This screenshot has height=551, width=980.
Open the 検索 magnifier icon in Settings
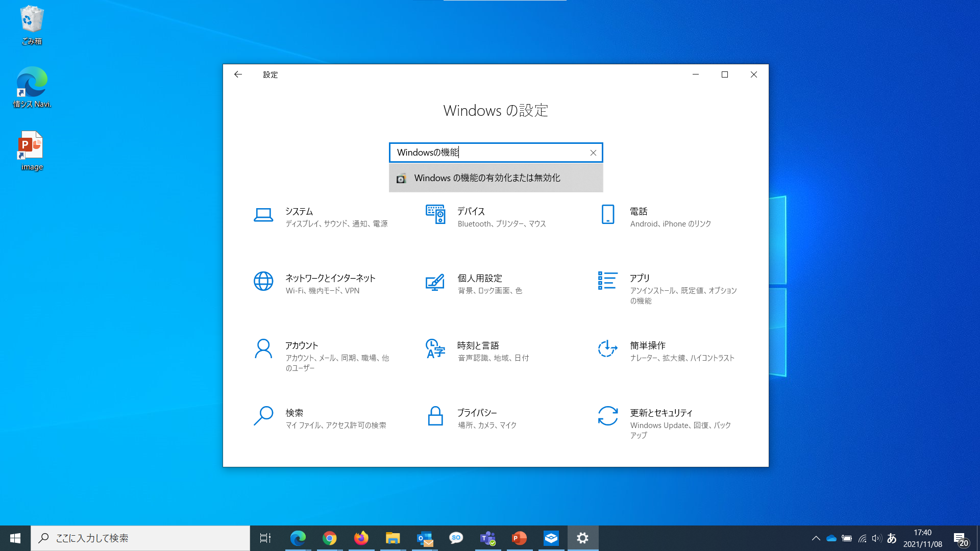(x=263, y=416)
